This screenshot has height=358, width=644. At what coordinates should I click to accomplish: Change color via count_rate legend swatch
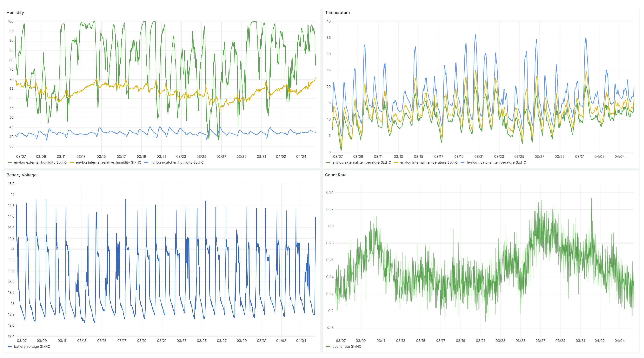pos(328,347)
